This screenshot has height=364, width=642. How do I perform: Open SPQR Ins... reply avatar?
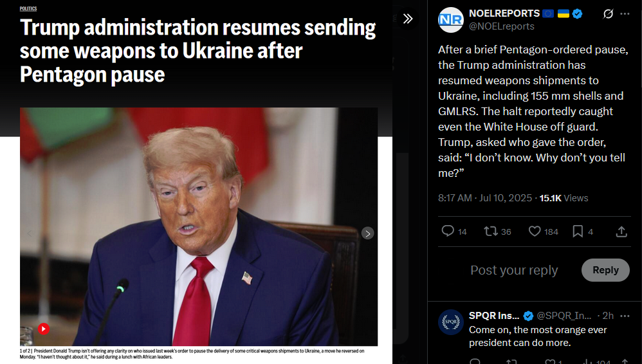pyautogui.click(x=451, y=322)
